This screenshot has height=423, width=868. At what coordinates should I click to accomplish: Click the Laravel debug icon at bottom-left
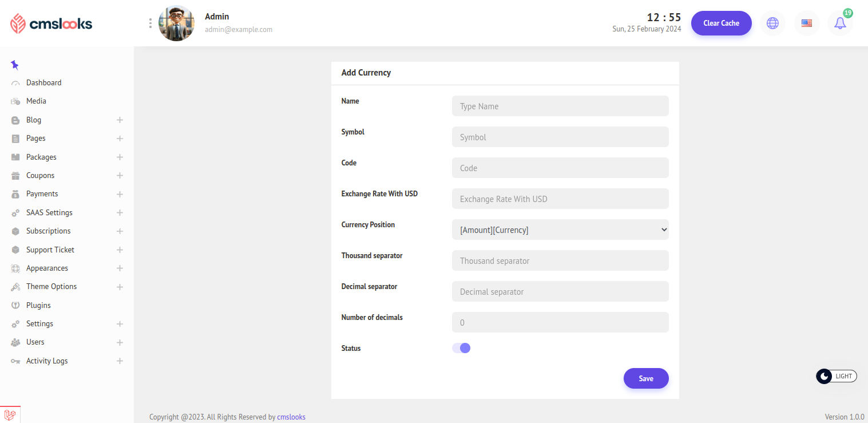10,414
